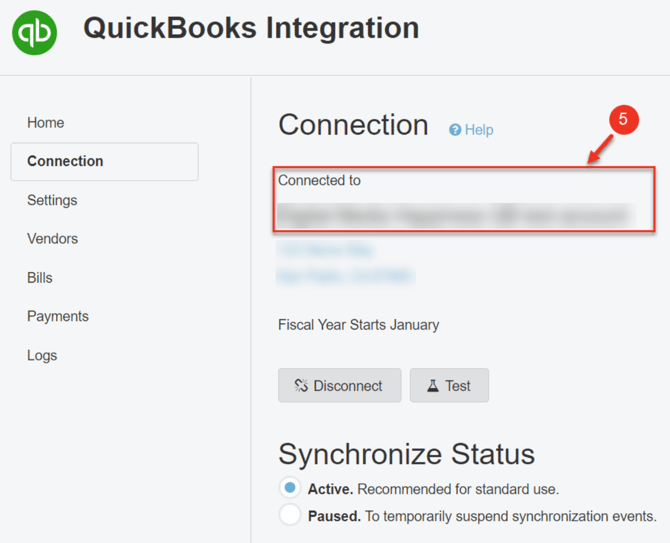Open the Help link beside Connection
The width and height of the screenshot is (670, 543).
pos(479,130)
